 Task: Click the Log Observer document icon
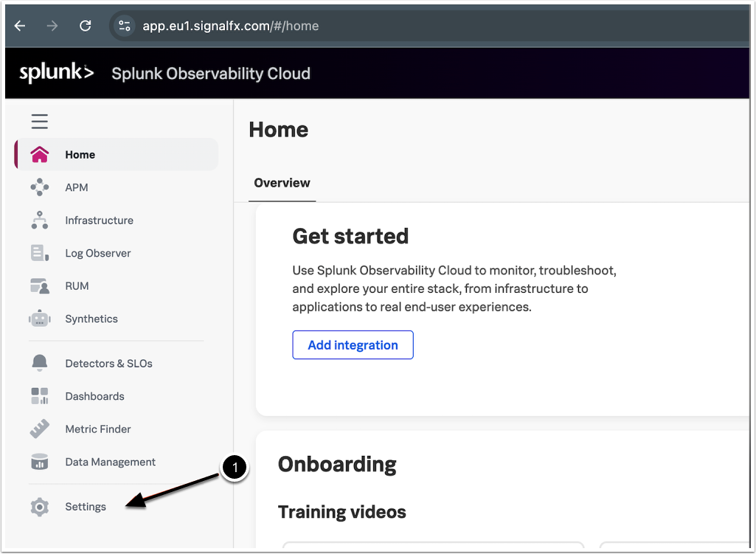tap(40, 252)
